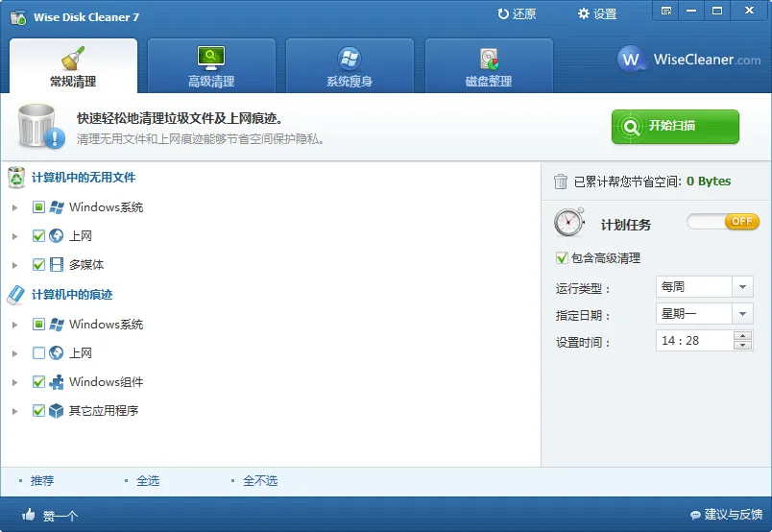Click the 全不选 link
Image resolution: width=772 pixels, height=532 pixels.
tap(260, 480)
